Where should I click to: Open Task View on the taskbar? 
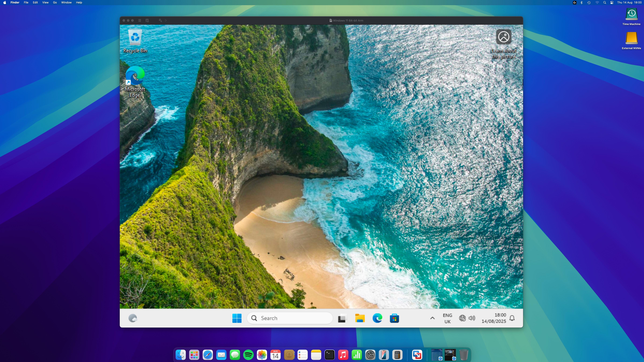point(342,318)
